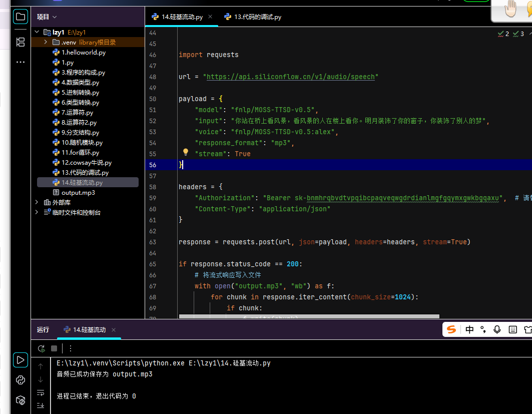
Task: Click the editor horizontal scrollbar
Action: [309, 316]
